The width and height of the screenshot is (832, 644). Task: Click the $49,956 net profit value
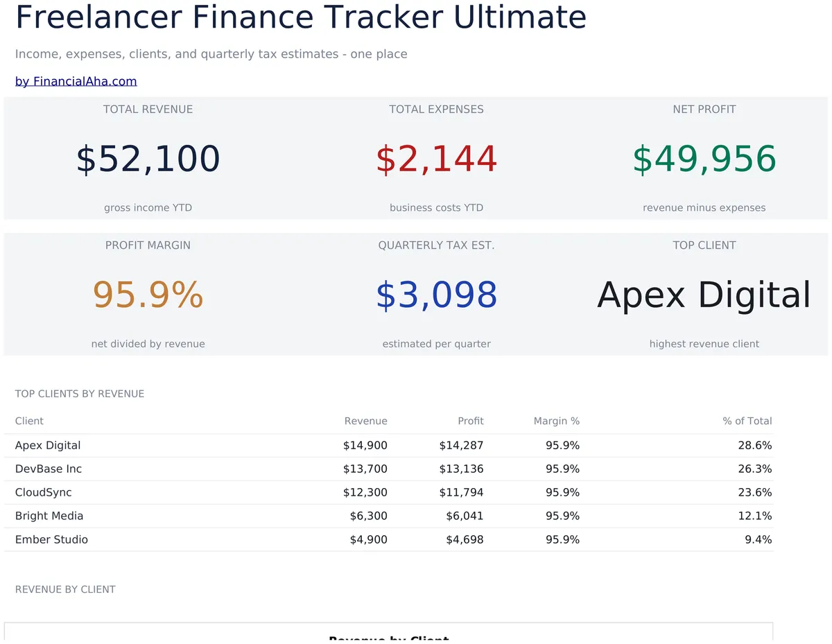[x=704, y=159]
